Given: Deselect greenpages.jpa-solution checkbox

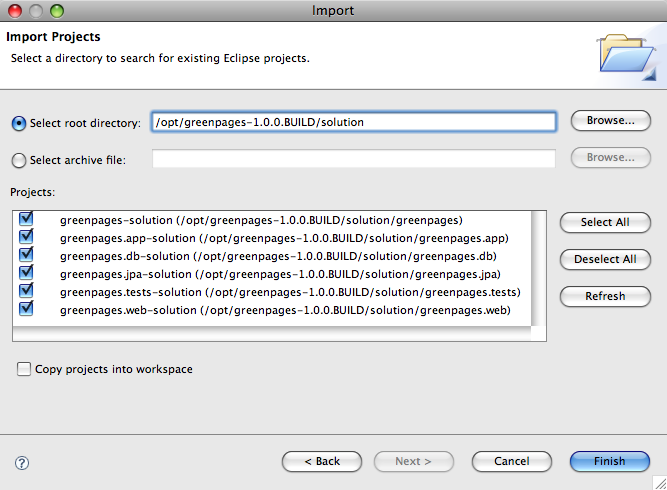Looking at the screenshot, I should point(26,273).
